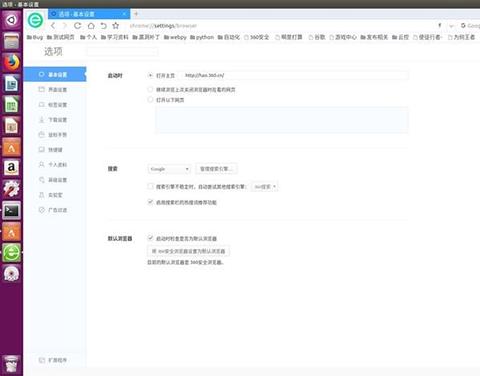Open the download settings sidebar item
Screen dimensions: 480x376
(53, 120)
